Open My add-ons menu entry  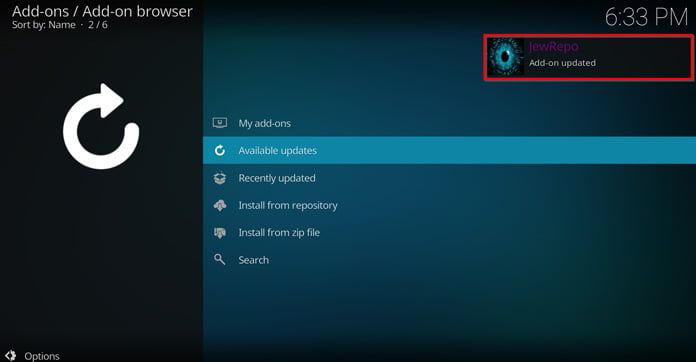tap(449, 123)
